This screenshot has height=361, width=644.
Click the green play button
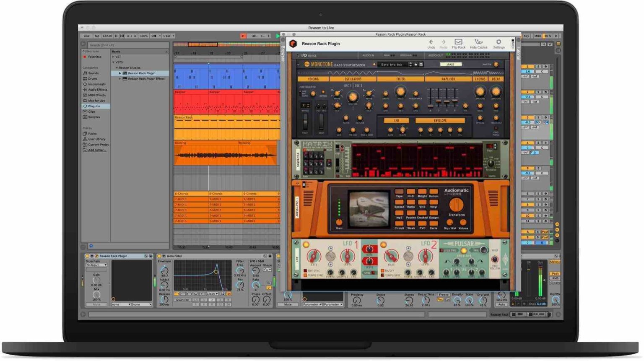[277, 36]
